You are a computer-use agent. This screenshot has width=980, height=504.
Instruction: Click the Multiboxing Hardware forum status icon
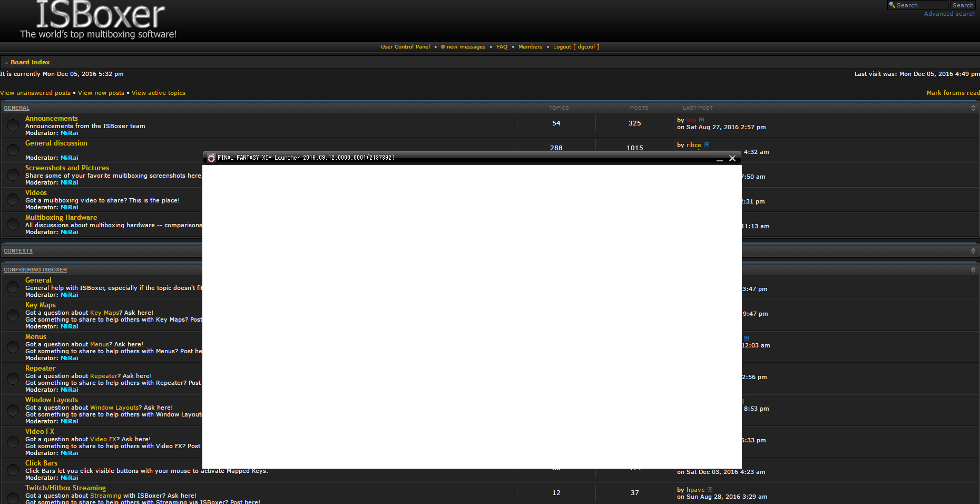[x=13, y=225]
